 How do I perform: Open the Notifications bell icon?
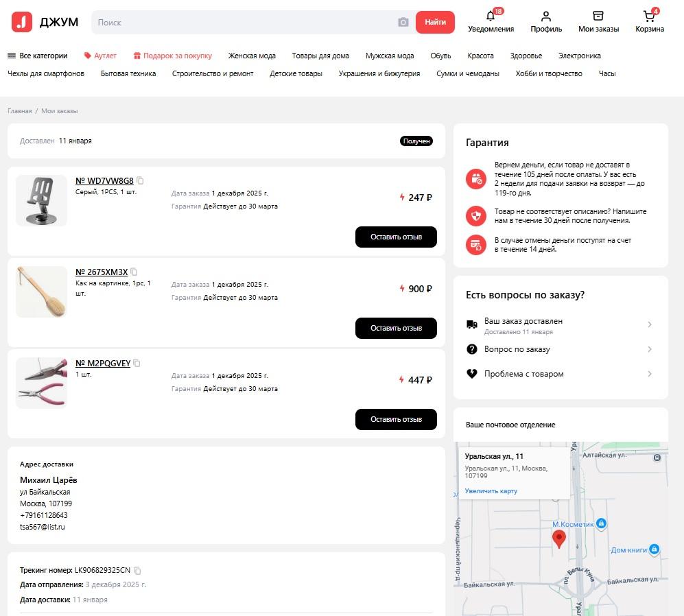pyautogui.click(x=491, y=16)
